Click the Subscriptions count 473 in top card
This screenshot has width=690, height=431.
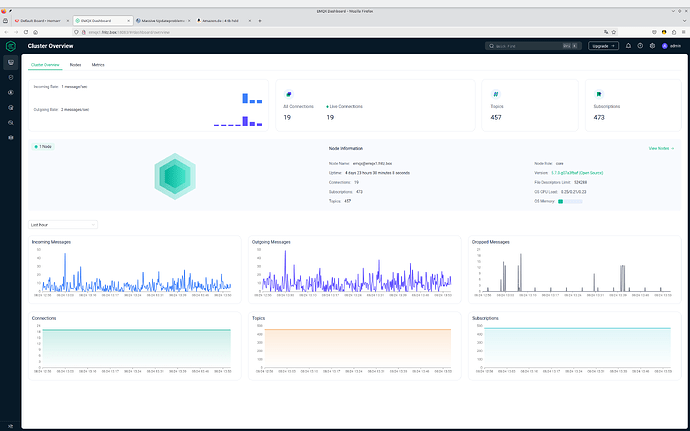pyautogui.click(x=599, y=118)
